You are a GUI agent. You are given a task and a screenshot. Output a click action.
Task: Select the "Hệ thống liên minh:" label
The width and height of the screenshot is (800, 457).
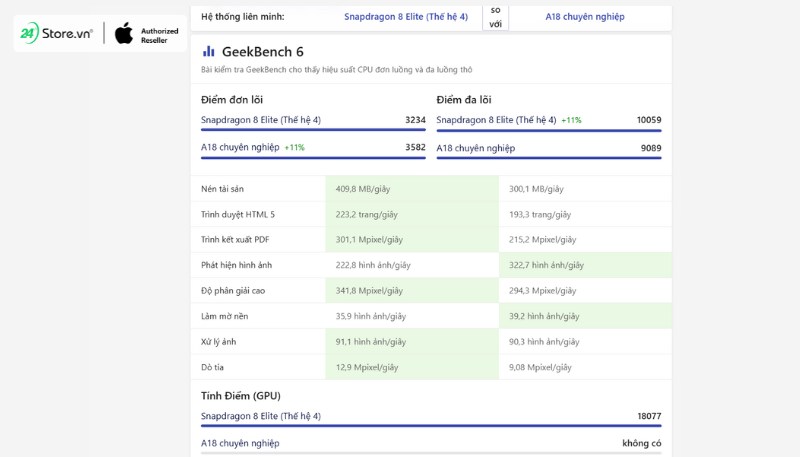[x=242, y=17]
